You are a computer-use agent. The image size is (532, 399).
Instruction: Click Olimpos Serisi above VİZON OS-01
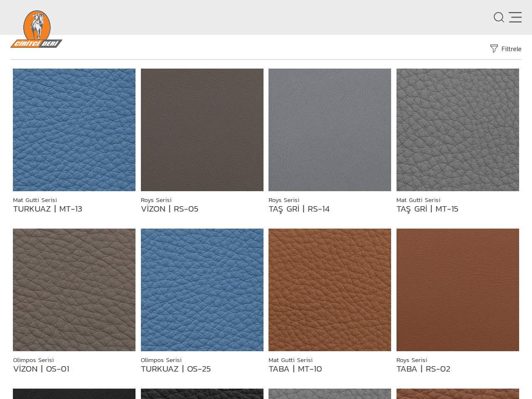click(x=33, y=360)
